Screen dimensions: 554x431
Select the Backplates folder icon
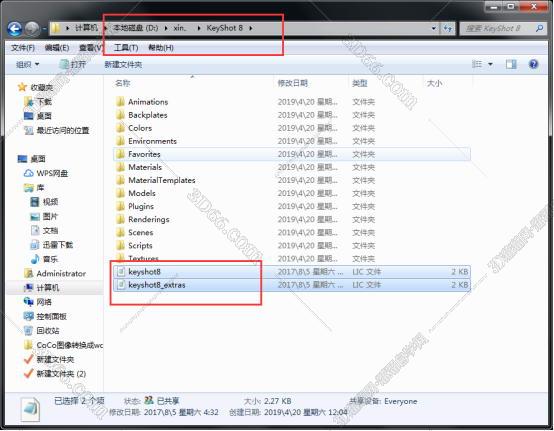pos(120,115)
